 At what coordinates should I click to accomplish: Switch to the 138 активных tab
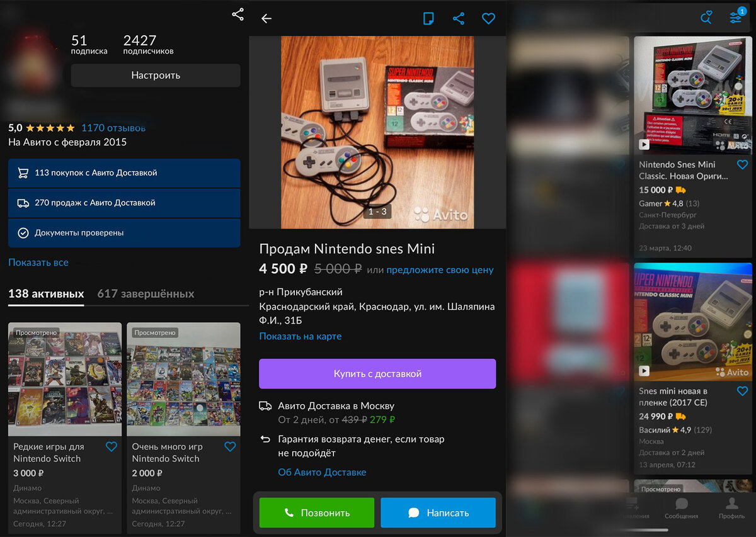tap(46, 294)
